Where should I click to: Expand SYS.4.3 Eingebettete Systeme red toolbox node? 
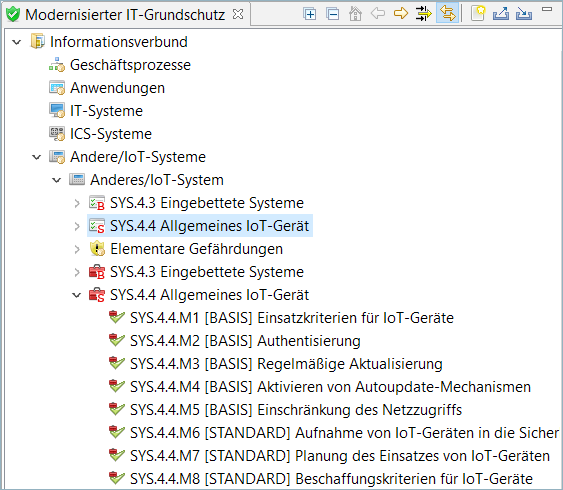pos(77,272)
